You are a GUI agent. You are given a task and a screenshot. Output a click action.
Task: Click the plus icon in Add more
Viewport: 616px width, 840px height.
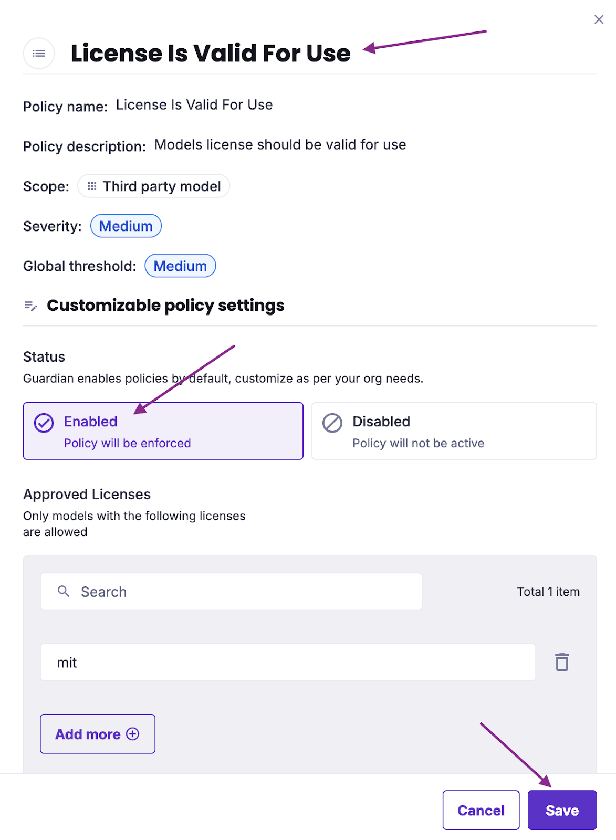click(133, 734)
